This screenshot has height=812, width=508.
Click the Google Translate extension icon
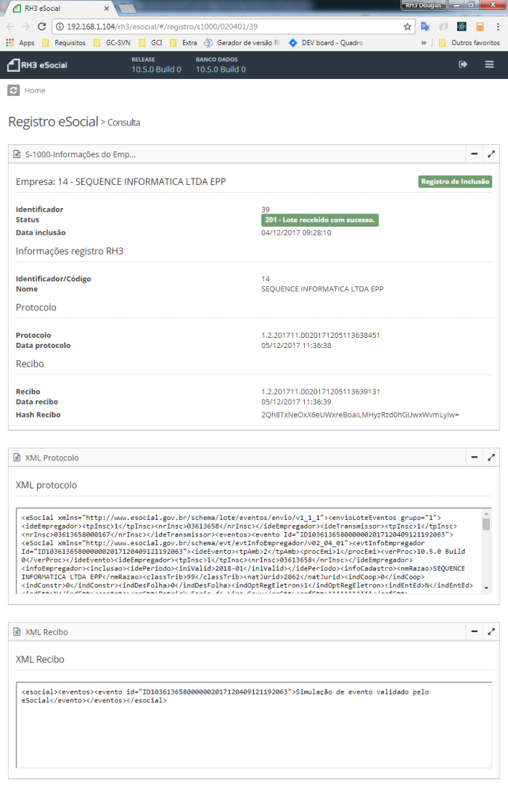pyautogui.click(x=425, y=26)
